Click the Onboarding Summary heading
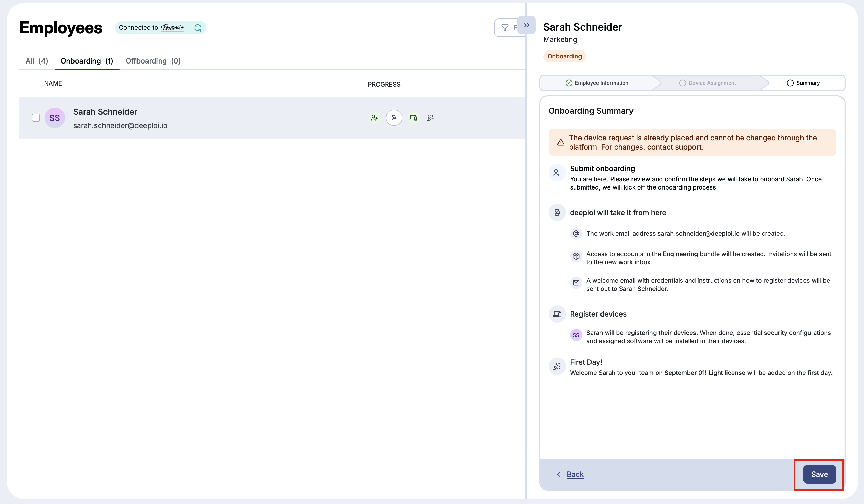Image resolution: width=864 pixels, height=504 pixels. click(x=591, y=111)
